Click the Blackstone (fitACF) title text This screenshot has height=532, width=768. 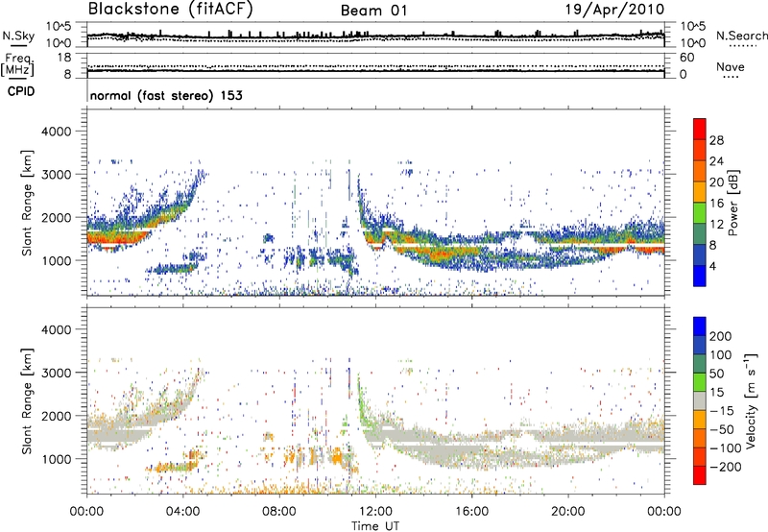click(171, 10)
